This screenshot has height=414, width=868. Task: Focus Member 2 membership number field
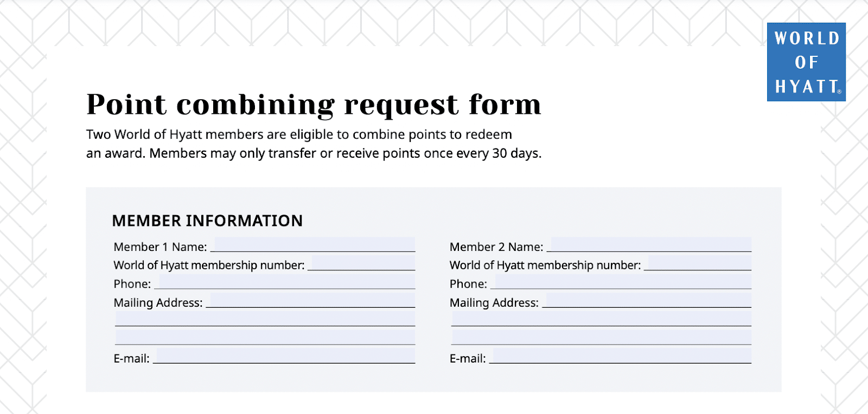[699, 263]
